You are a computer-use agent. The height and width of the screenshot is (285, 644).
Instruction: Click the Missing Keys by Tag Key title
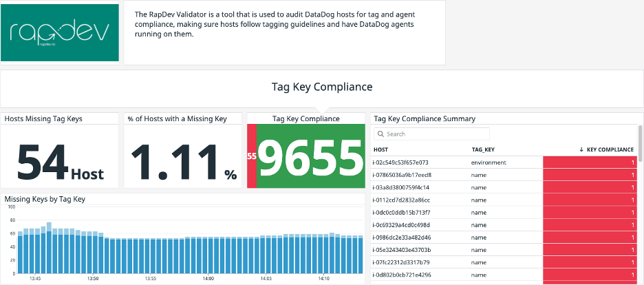coord(45,199)
